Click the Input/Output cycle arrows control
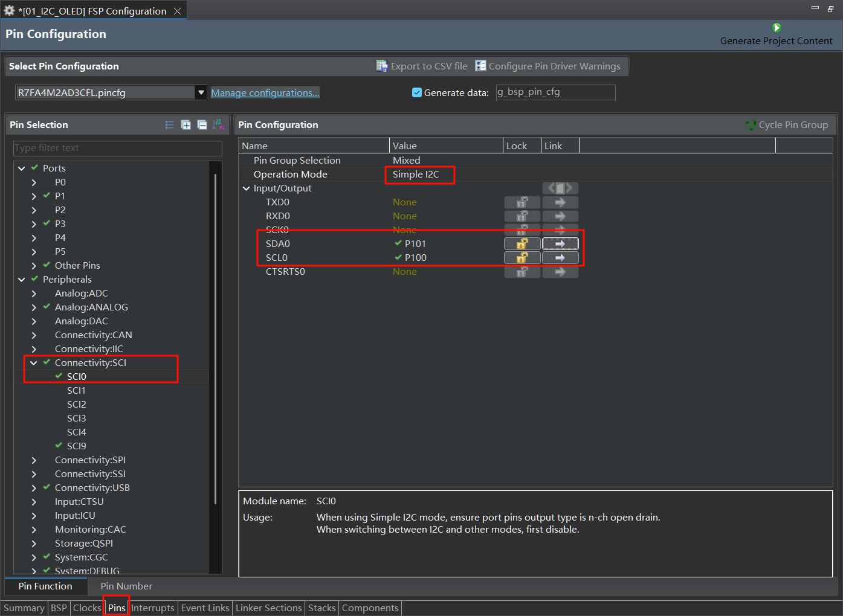This screenshot has width=843, height=616. click(x=560, y=188)
